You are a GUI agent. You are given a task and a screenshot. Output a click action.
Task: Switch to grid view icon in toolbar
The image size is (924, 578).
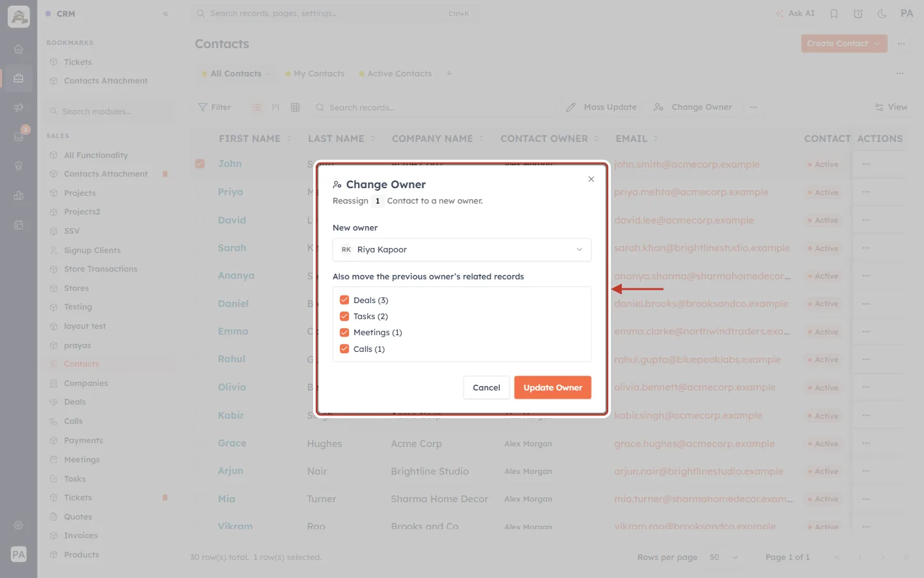pos(295,107)
